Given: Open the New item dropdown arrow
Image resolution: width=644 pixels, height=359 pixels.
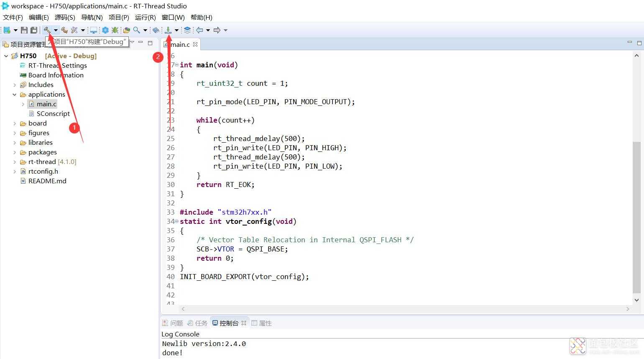Looking at the screenshot, I should click(x=15, y=30).
